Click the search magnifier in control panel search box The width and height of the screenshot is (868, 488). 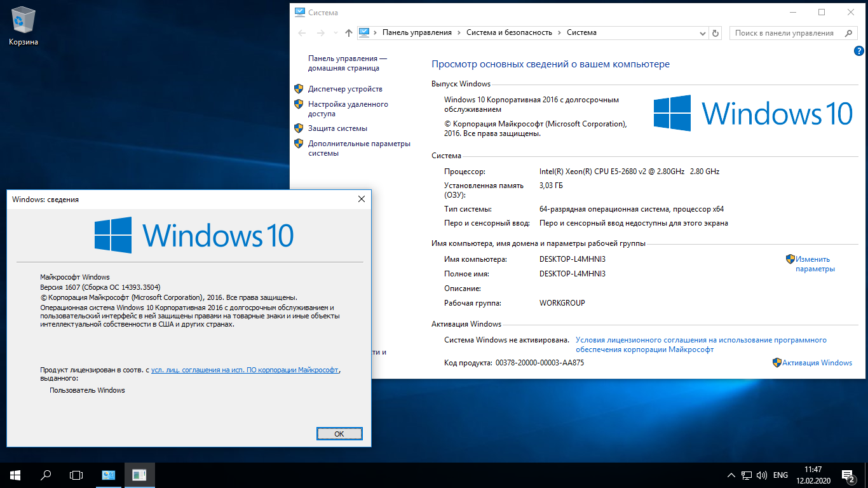pos(848,33)
